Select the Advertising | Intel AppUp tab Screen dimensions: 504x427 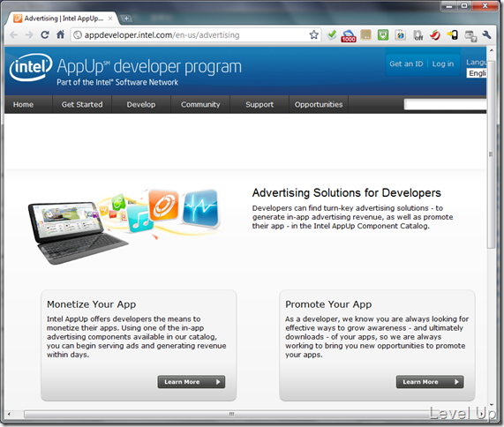(x=63, y=19)
